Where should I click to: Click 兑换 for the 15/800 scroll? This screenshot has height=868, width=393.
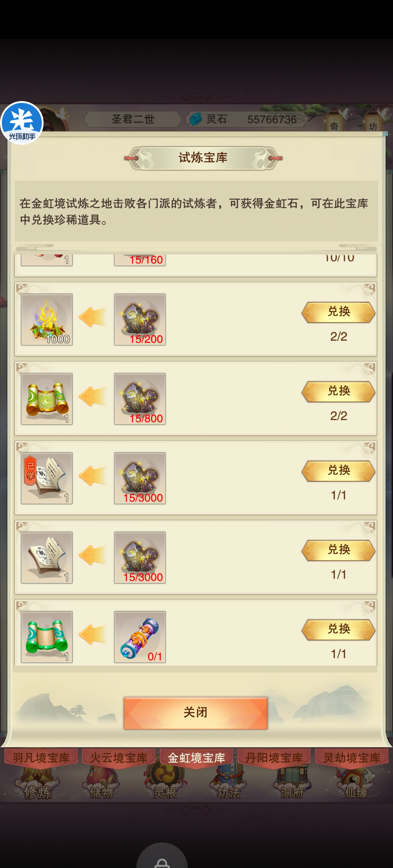338,392
